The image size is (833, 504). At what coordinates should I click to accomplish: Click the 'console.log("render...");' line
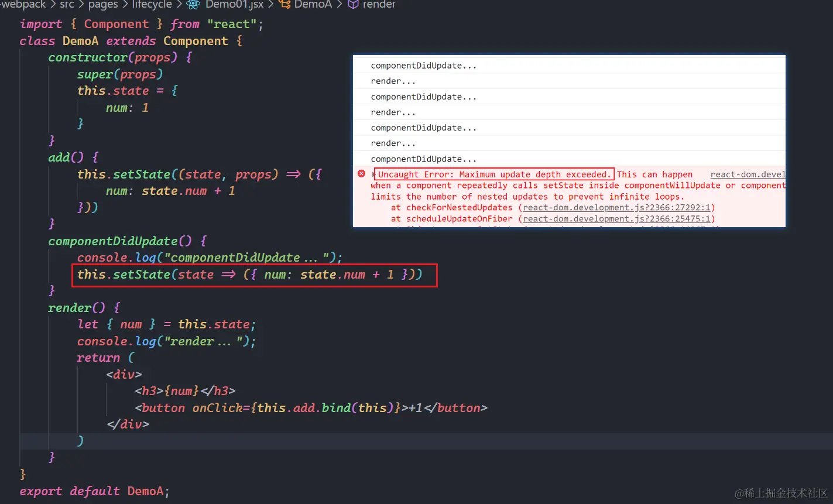click(167, 341)
